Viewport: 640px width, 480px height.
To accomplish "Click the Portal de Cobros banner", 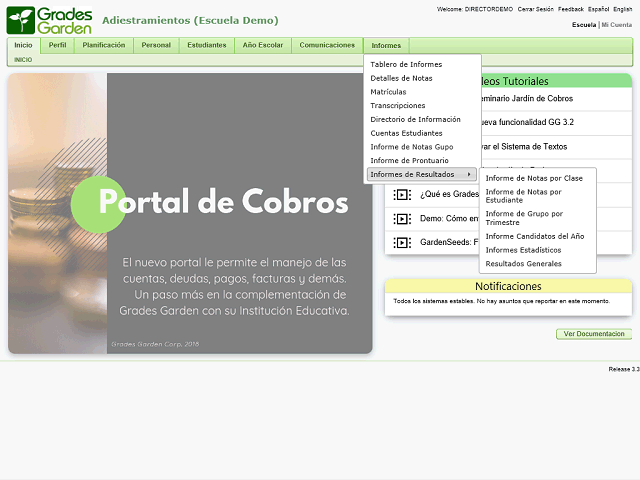I will tap(190, 213).
